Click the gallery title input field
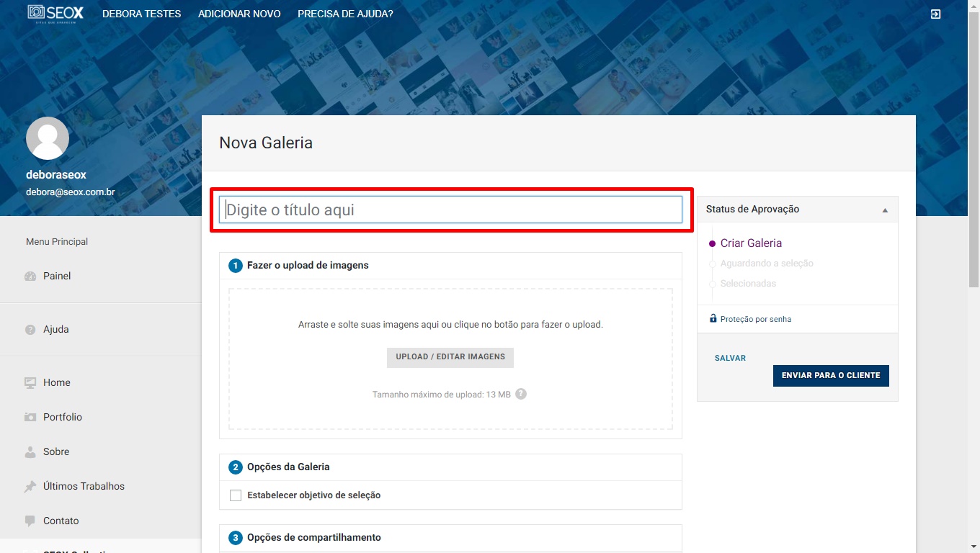The width and height of the screenshot is (980, 553). pyautogui.click(x=450, y=210)
